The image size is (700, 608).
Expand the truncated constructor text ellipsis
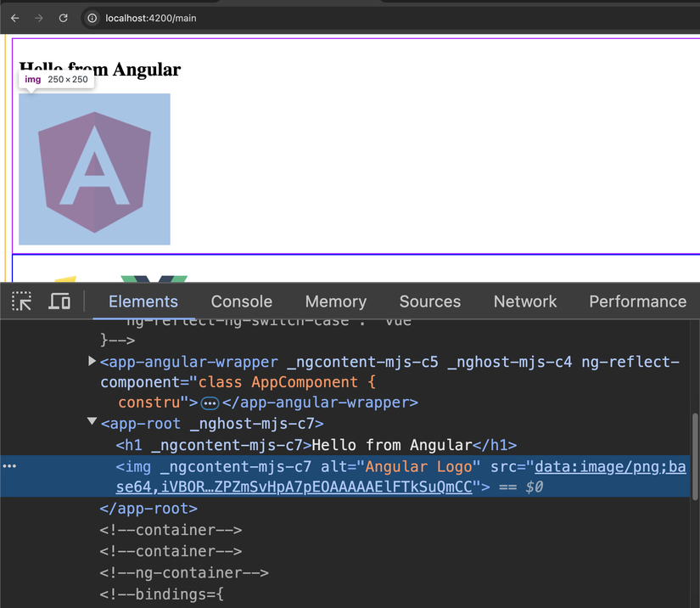point(210,402)
